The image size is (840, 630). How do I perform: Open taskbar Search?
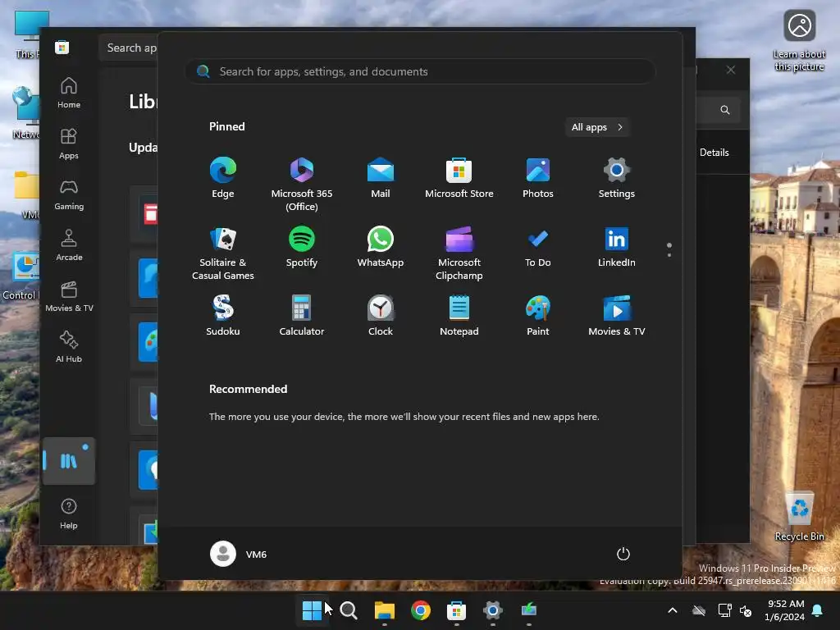[x=349, y=610]
